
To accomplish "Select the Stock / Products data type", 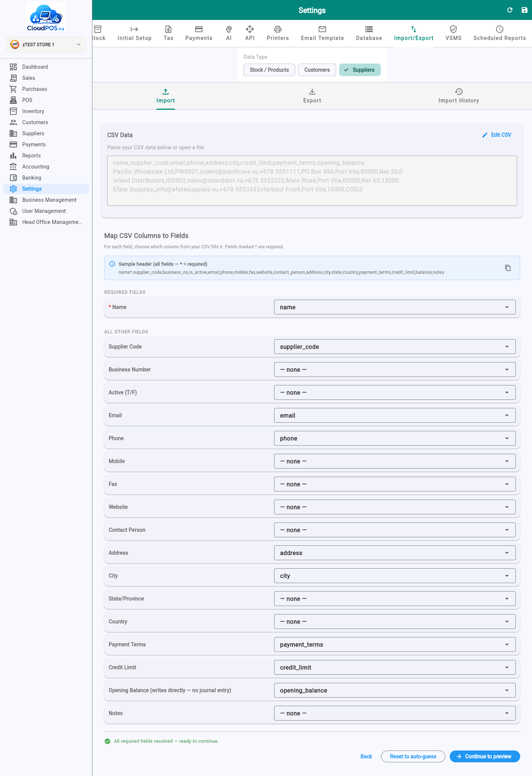I will tap(269, 70).
